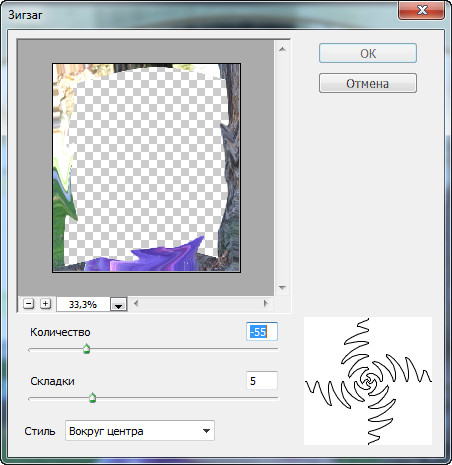Click the preview scroll-right arrow

pyautogui.click(x=266, y=304)
